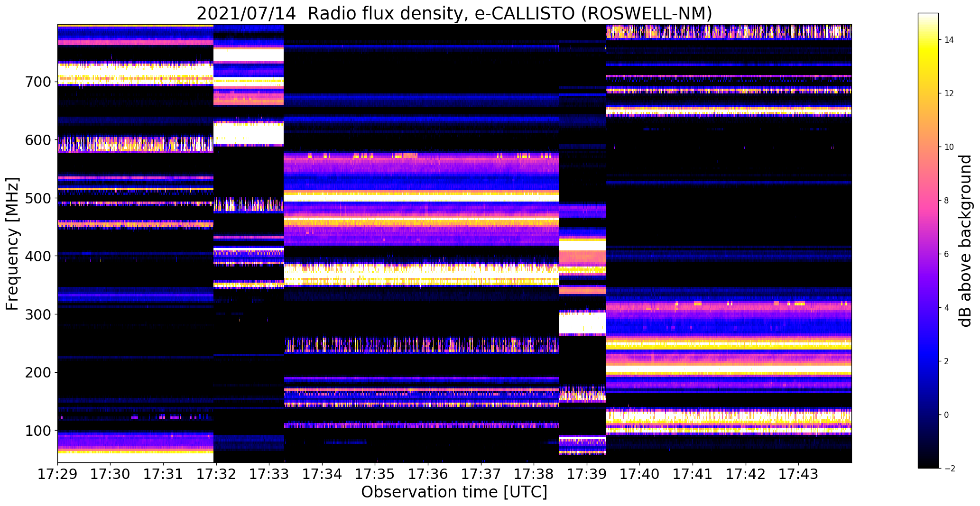Click the 17:41 time tick label

click(x=693, y=474)
